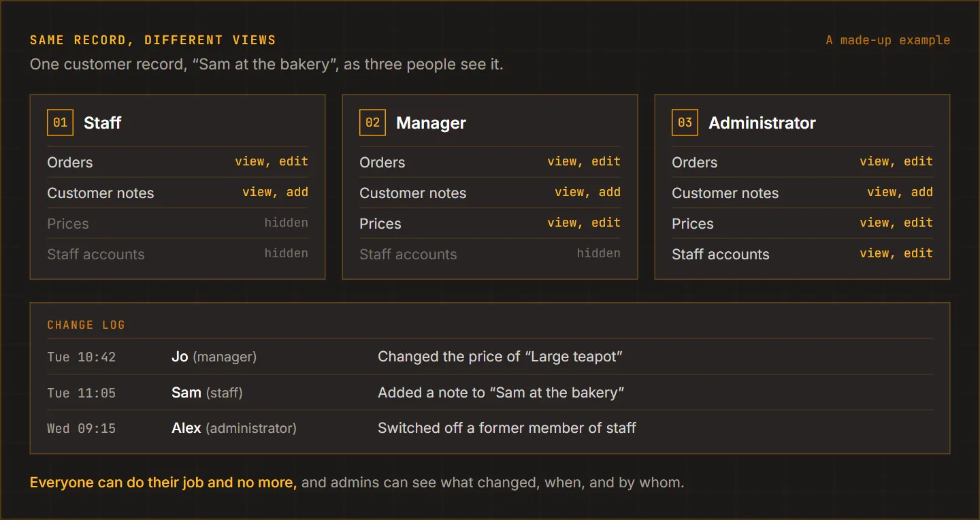
Task: Click the 'Tue 10:42' timestamp in change log
Action: (82, 357)
